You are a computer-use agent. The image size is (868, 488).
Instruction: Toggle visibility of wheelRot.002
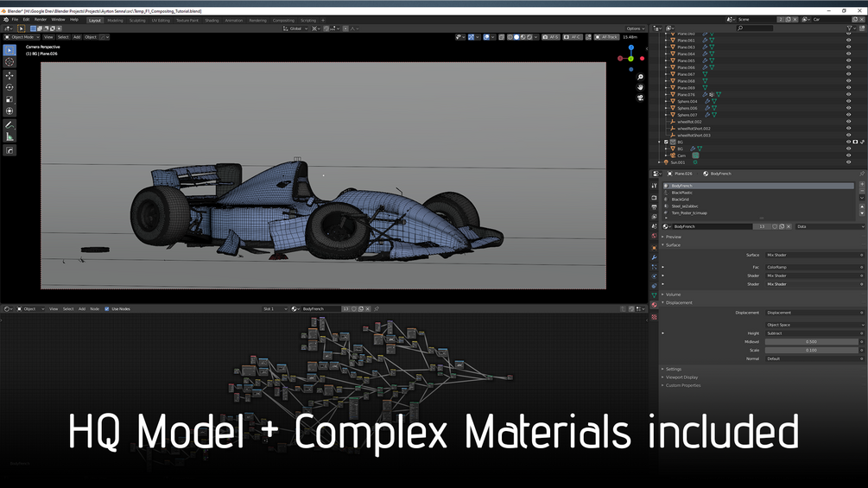849,122
